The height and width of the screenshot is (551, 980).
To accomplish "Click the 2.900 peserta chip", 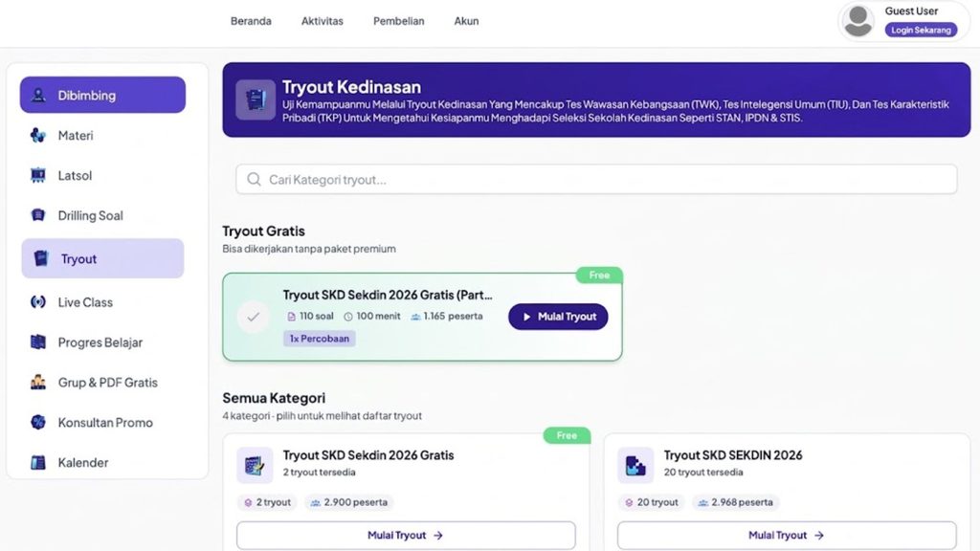I will 349,501.
